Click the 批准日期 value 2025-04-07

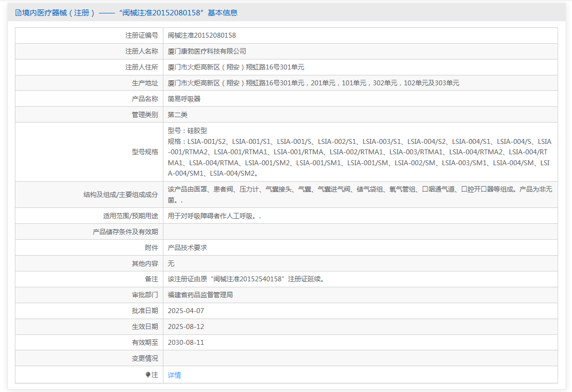[x=186, y=311]
